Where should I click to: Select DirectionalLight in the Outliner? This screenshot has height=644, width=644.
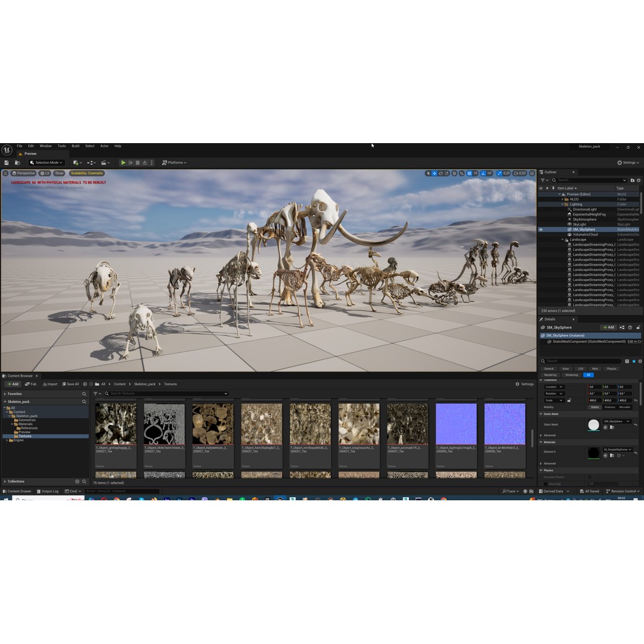point(584,209)
